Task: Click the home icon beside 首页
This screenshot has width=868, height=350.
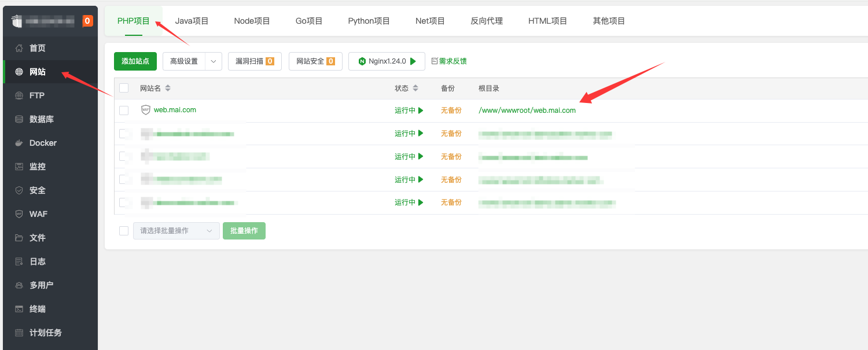Action: [x=19, y=48]
